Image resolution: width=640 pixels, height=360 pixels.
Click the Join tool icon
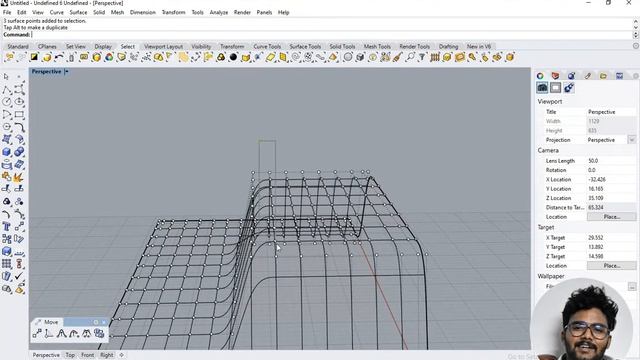pos(7,177)
